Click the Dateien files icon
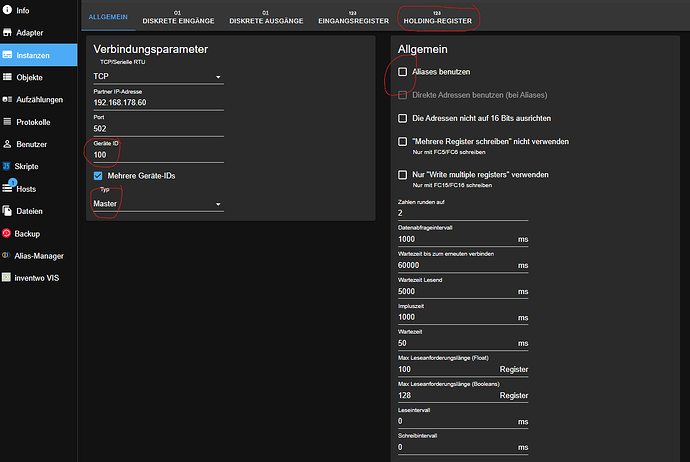The height and width of the screenshot is (462, 690). tap(7, 211)
